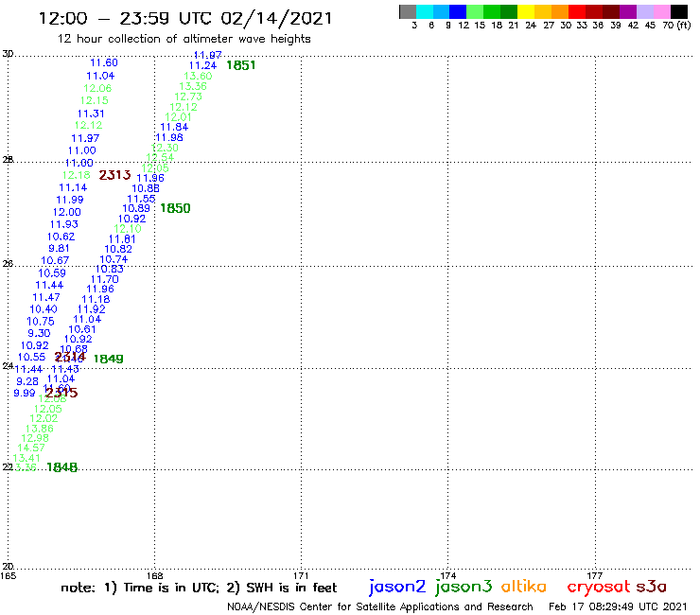
Task: Click the green wave height '12.73'
Action: click(x=188, y=97)
